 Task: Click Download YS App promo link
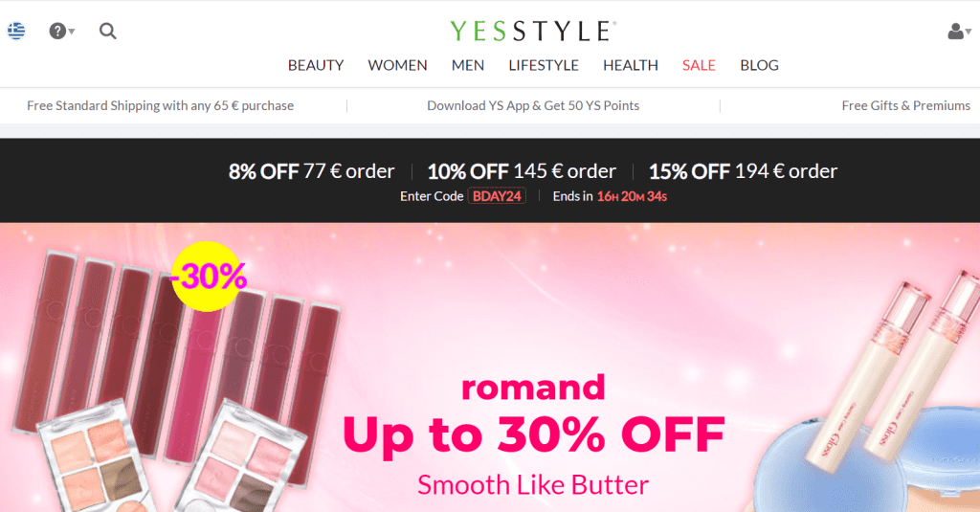pos(533,105)
